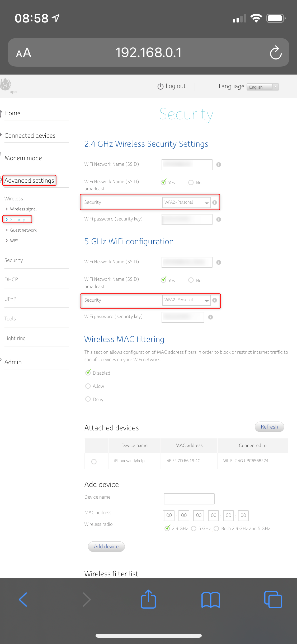The image size is (297, 644).
Task: Go back with Safari back arrow
Action: click(23, 599)
